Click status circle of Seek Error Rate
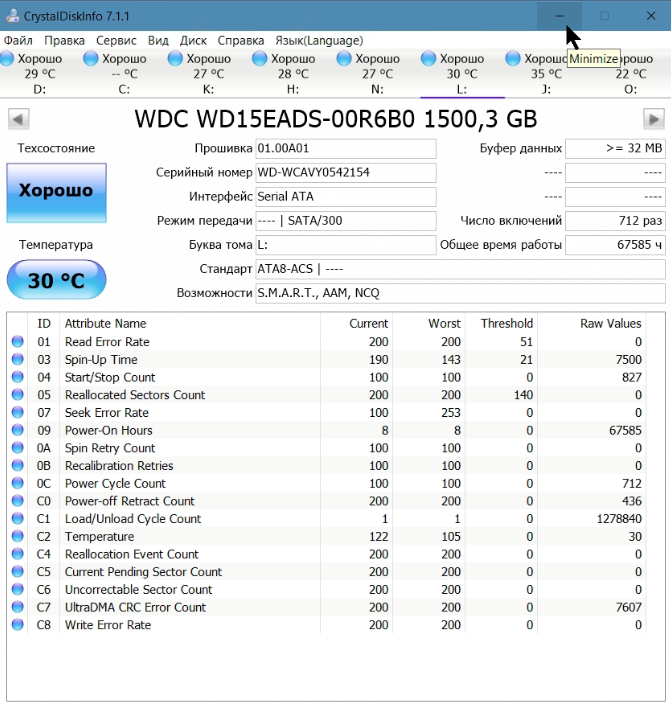 click(x=18, y=412)
